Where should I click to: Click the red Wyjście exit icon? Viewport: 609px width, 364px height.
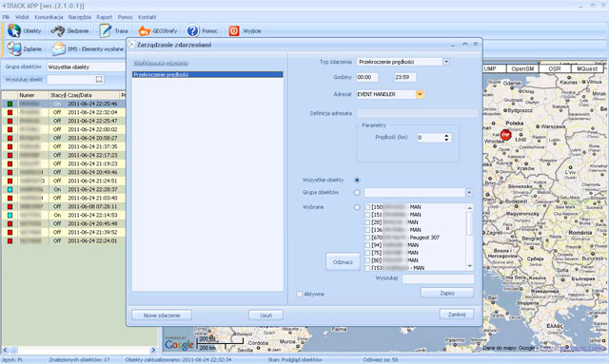(x=234, y=30)
